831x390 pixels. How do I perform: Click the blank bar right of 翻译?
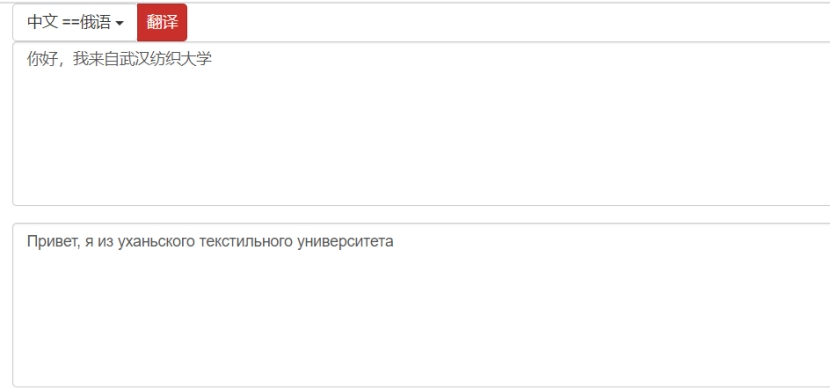509,22
